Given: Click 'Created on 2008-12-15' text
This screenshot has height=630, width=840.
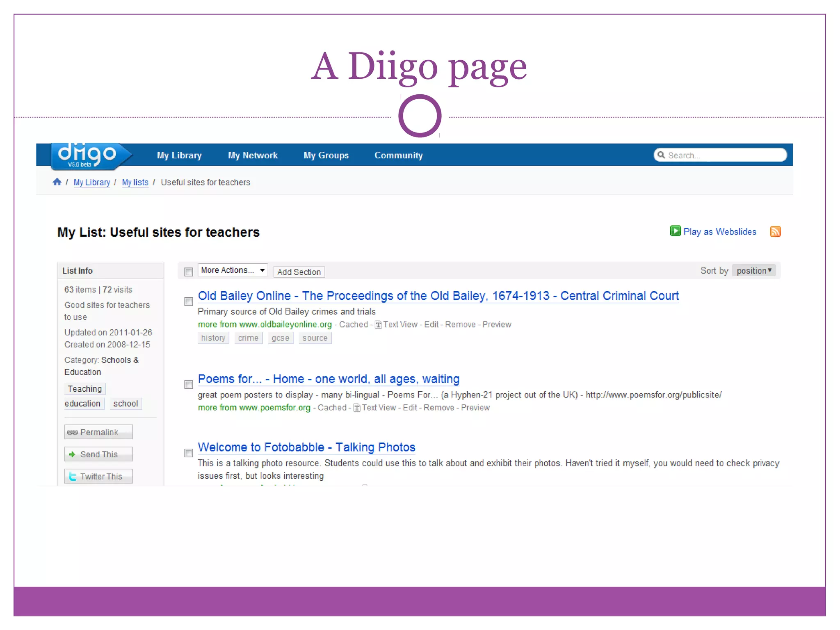Looking at the screenshot, I should 107,345.
